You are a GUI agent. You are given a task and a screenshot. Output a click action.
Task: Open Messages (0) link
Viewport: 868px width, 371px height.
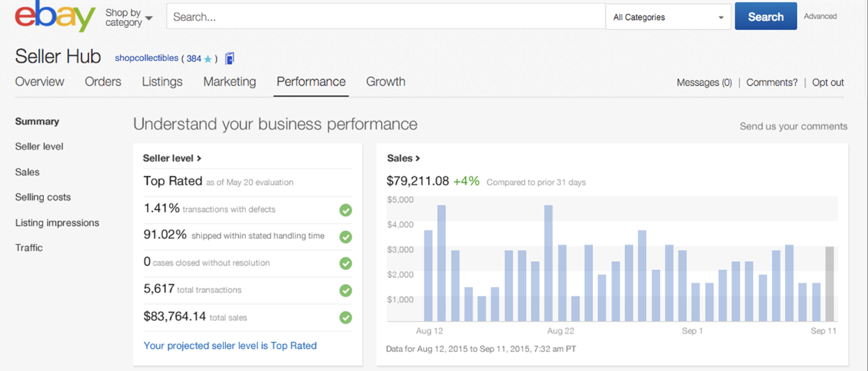tap(704, 82)
